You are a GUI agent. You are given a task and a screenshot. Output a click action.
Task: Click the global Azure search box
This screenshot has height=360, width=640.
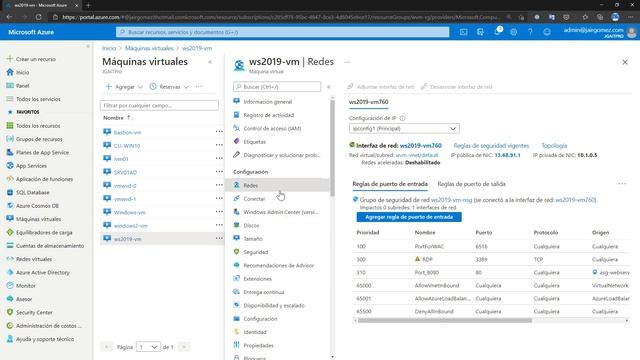(x=282, y=32)
